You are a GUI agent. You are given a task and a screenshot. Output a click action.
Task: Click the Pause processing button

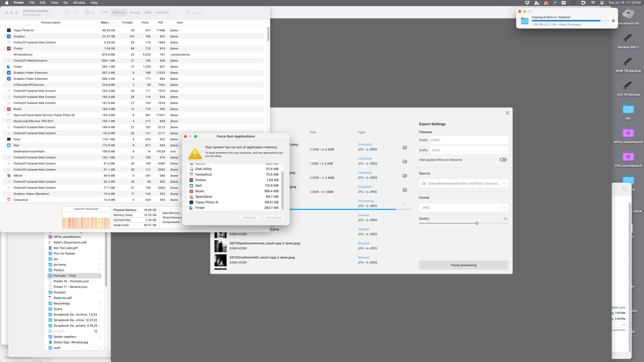point(464,265)
